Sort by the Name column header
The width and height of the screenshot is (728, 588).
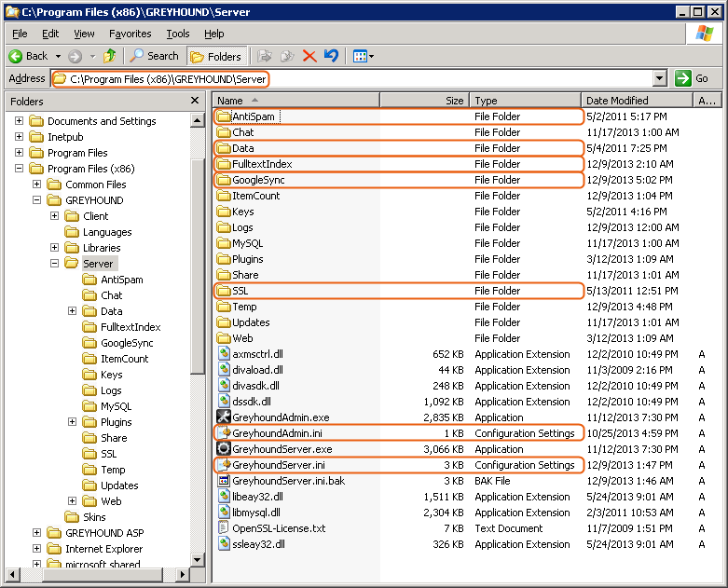point(296,101)
